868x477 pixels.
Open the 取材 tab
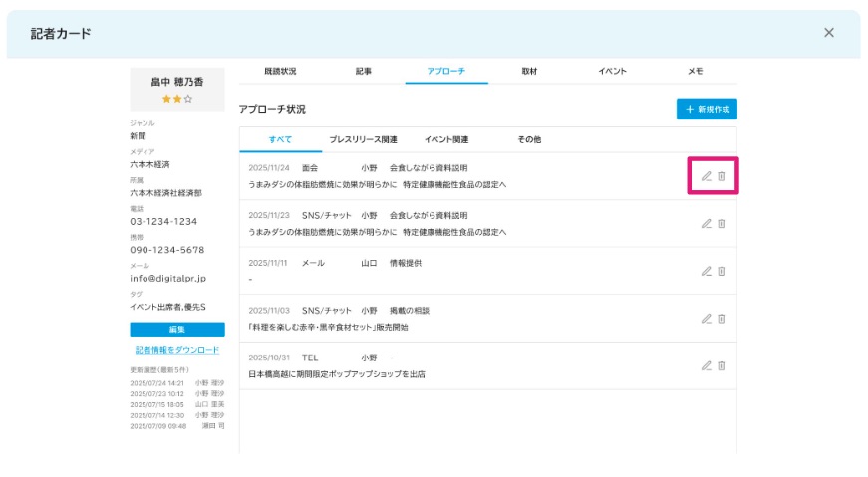[x=529, y=72]
